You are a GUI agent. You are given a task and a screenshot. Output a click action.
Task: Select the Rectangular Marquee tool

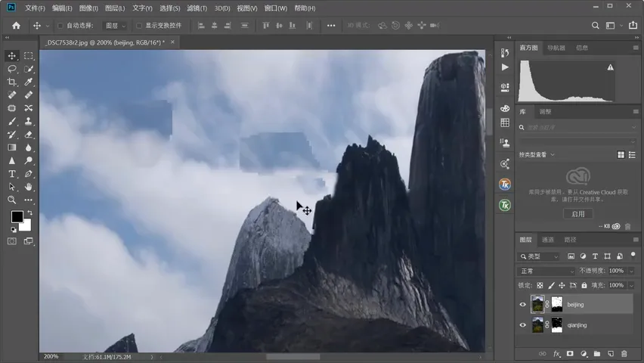tap(28, 55)
